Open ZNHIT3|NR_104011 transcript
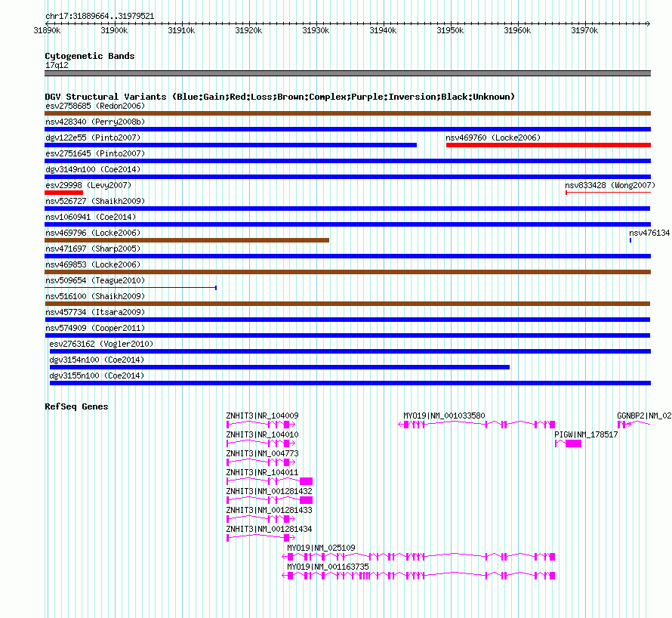This screenshot has width=672, height=618. 269,481
